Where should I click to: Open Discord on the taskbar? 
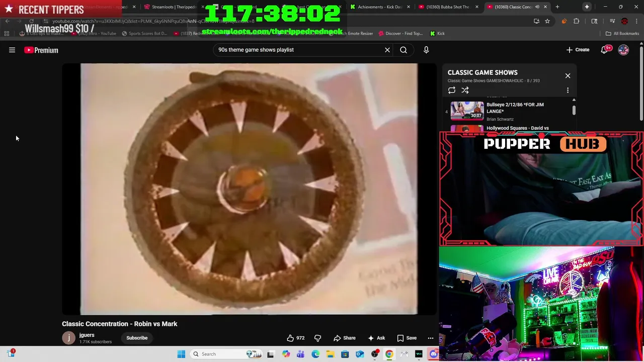(x=434, y=354)
